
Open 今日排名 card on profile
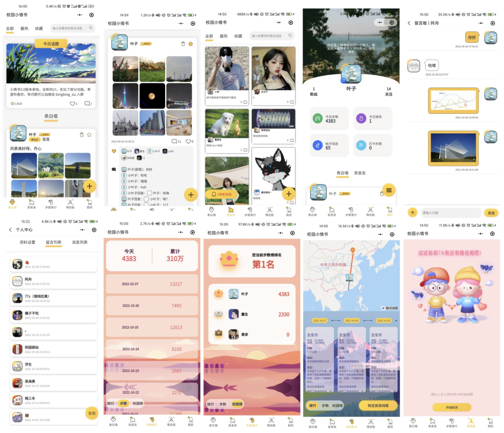click(x=373, y=119)
